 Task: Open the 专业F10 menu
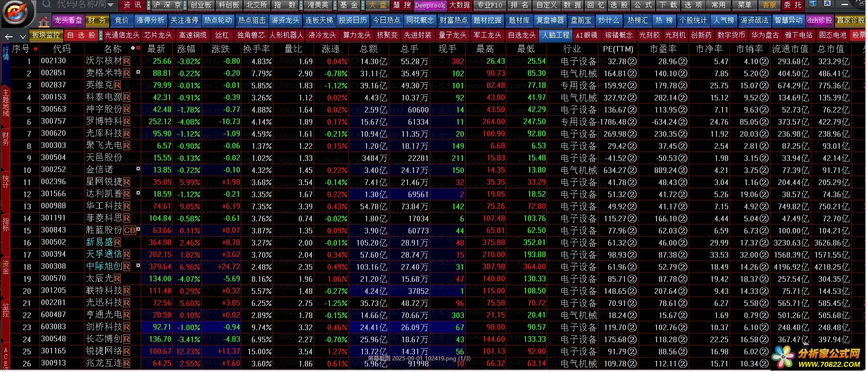490,5
